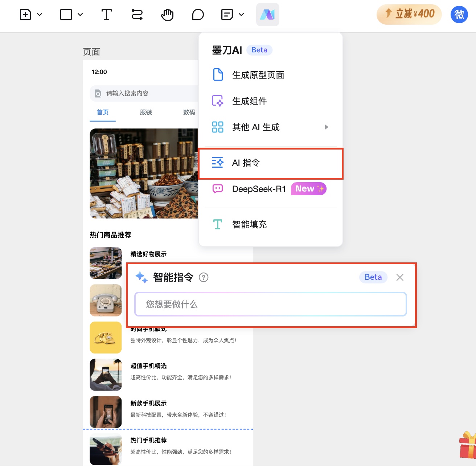This screenshot has height=466, width=476.
Task: Switch to the 数码 tab
Action: pyautogui.click(x=189, y=112)
